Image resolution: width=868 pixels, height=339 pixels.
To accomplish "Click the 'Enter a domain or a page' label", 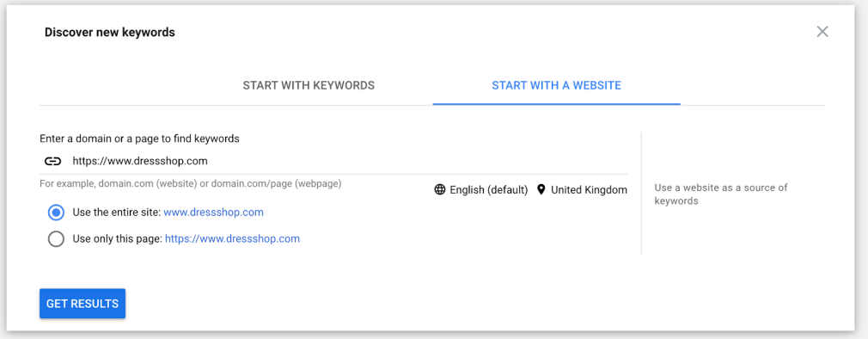I will coord(139,139).
